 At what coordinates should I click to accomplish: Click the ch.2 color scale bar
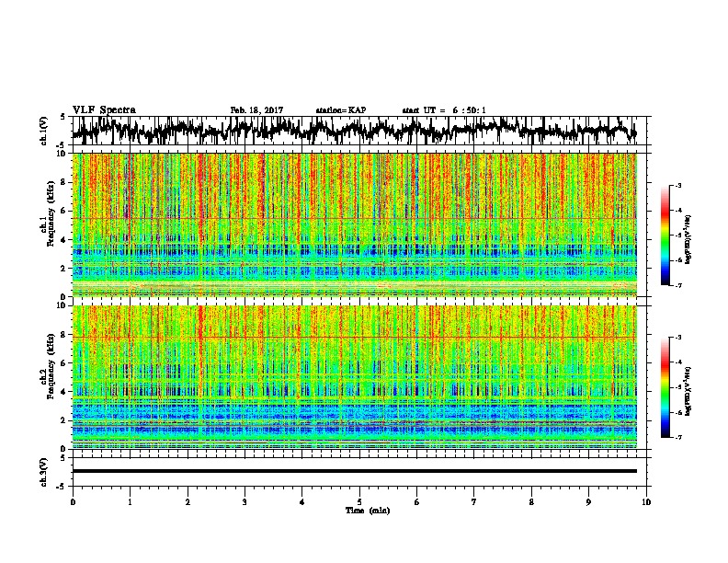point(665,387)
